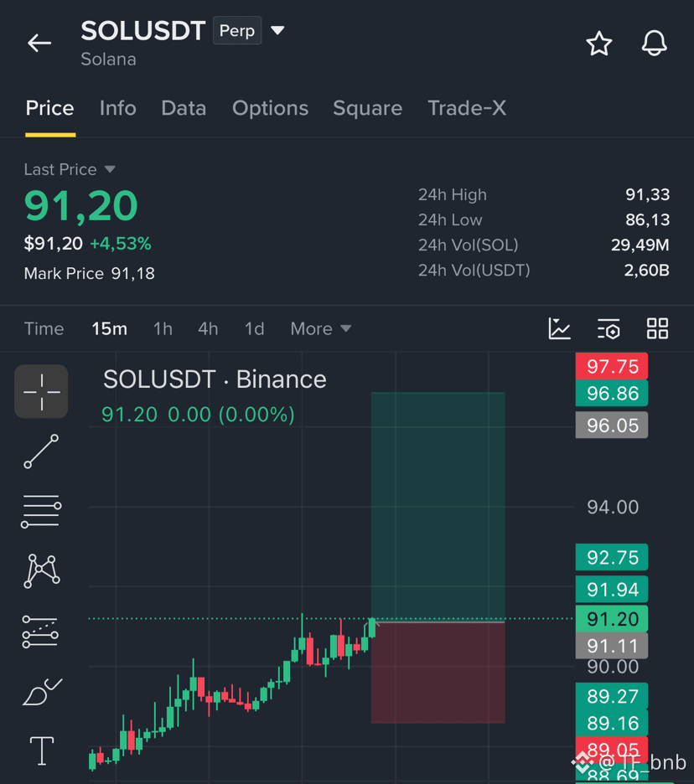
Task: Switch to the Price tab
Action: coord(50,109)
